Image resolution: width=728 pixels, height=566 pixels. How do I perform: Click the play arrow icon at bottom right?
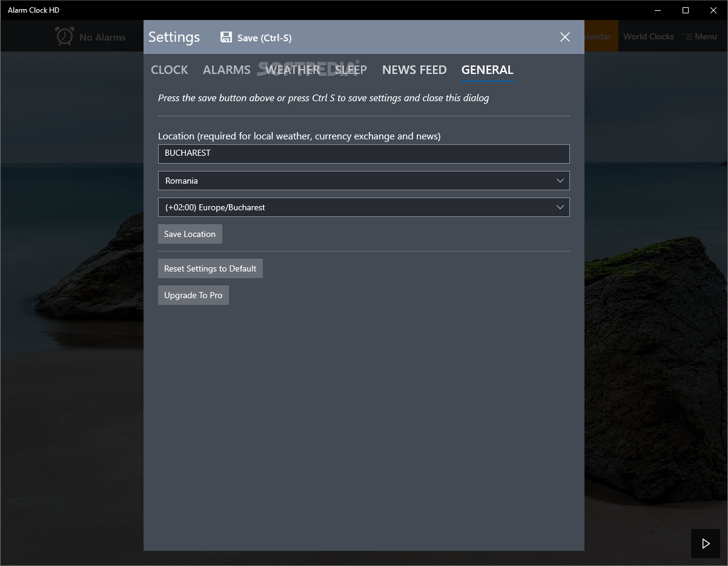705,544
